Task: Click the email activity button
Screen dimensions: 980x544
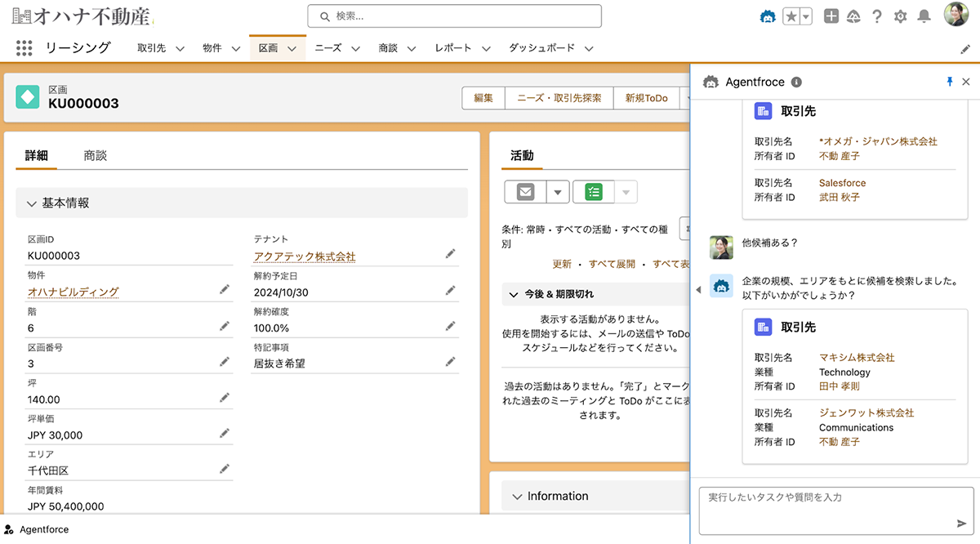Action: [525, 192]
